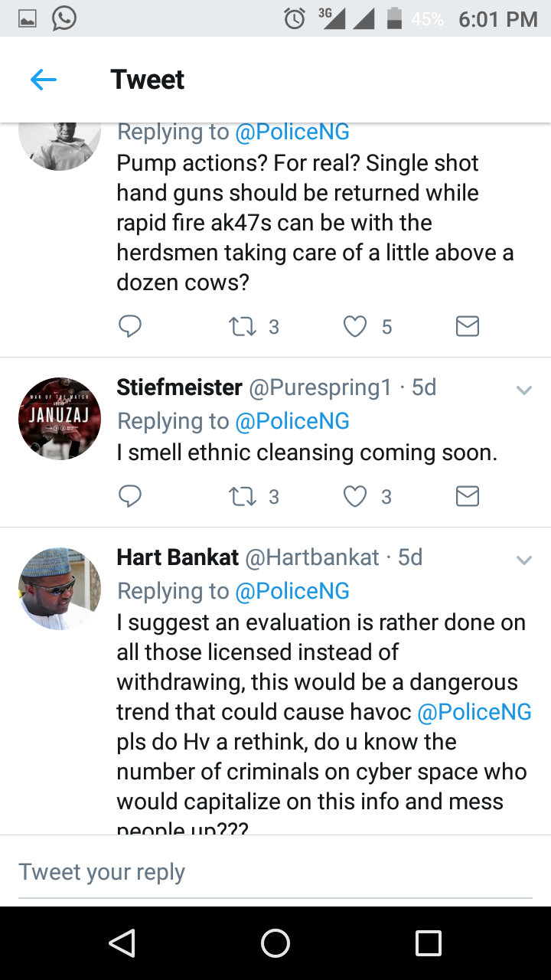Open @PoliceNG mention inside Hart Bankat's text

[x=474, y=712]
